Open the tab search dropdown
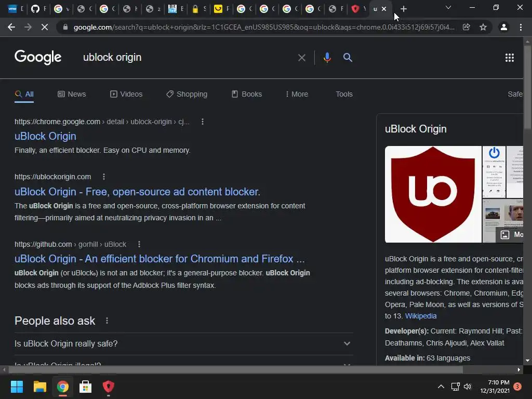The width and height of the screenshot is (532, 399). coord(448,7)
